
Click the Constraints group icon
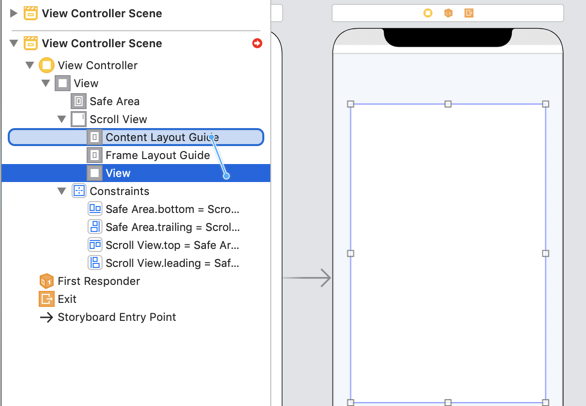79,191
